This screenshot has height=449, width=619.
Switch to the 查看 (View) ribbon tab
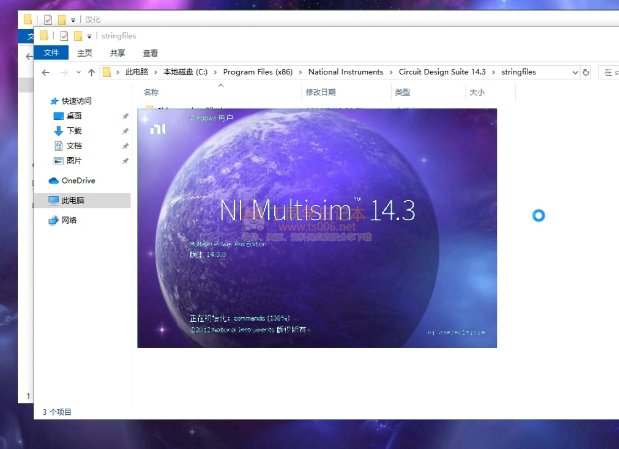(150, 53)
